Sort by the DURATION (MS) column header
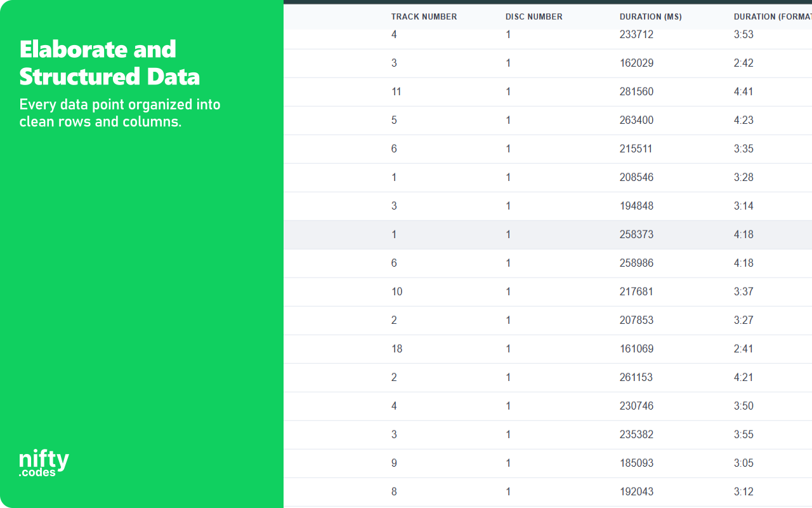The height and width of the screenshot is (508, 812). (x=651, y=17)
